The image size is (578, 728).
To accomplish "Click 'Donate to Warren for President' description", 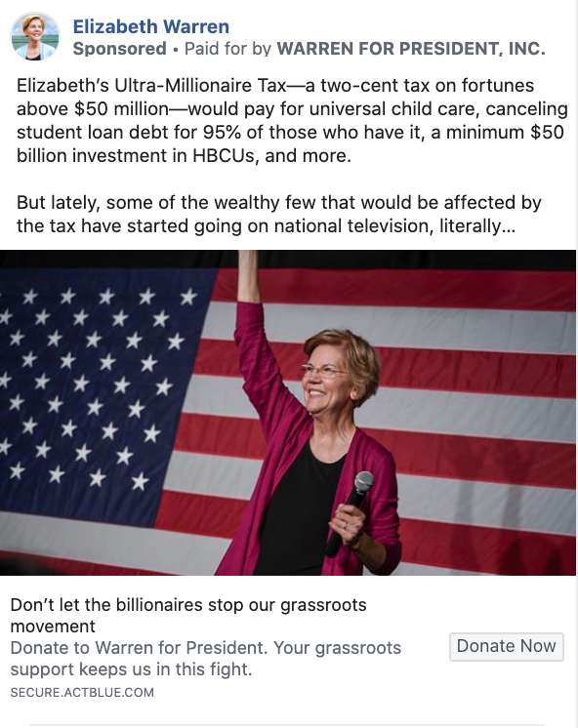I will pos(139,648).
